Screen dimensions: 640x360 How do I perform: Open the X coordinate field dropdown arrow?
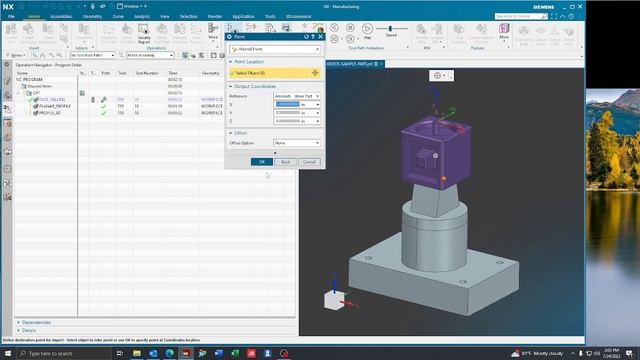pos(318,104)
